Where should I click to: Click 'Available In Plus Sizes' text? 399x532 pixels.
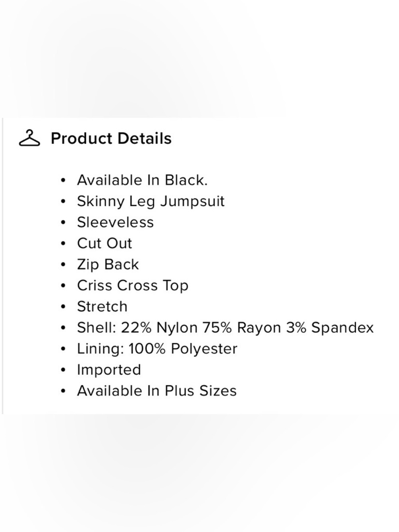(x=157, y=391)
